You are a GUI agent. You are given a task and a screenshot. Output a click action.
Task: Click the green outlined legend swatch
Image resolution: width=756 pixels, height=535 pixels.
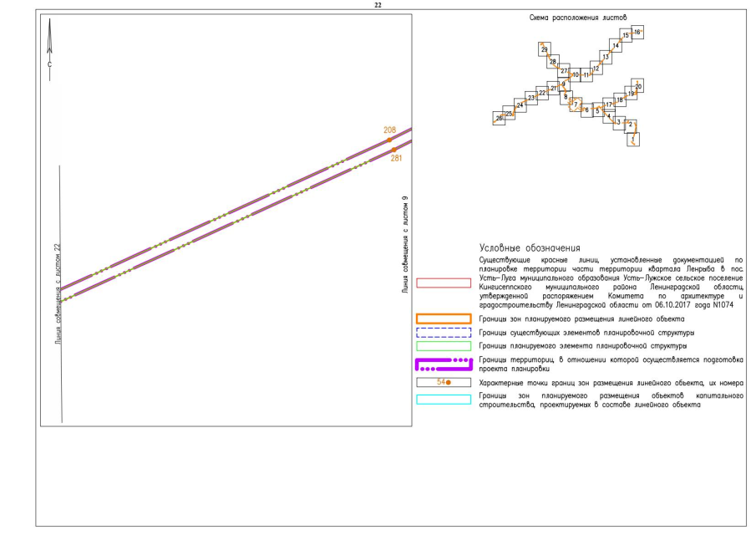coord(444,345)
